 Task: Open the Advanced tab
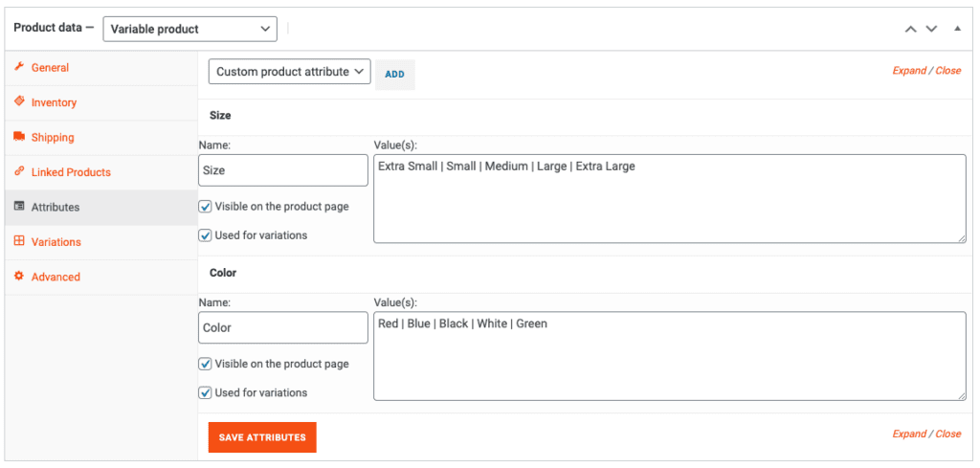click(101, 278)
